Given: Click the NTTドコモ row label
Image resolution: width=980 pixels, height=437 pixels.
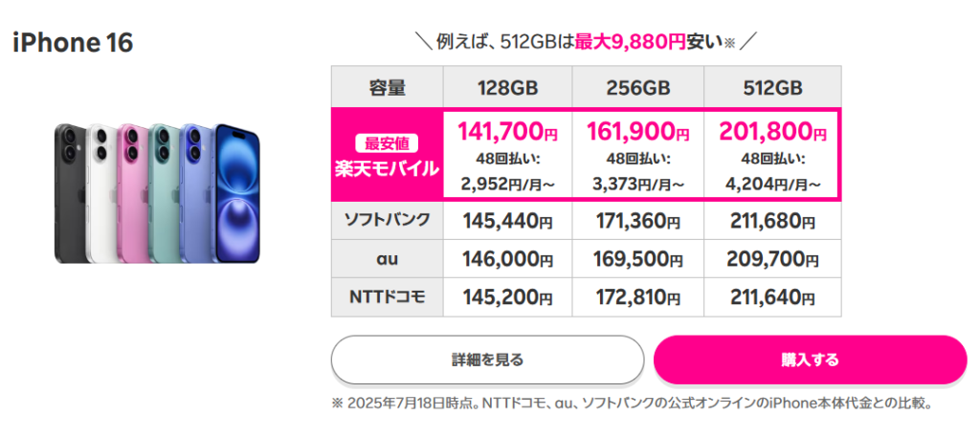Looking at the screenshot, I should click(387, 297).
